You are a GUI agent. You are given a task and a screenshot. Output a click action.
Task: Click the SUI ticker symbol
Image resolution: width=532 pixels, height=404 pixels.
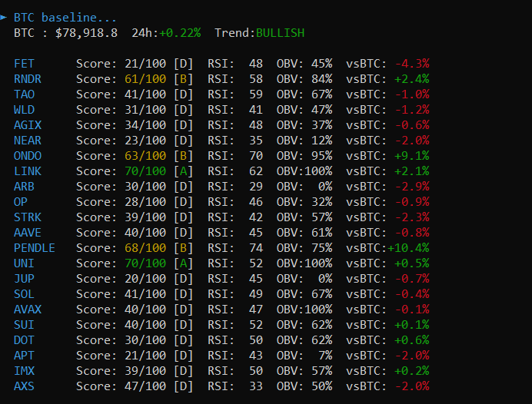tap(24, 325)
